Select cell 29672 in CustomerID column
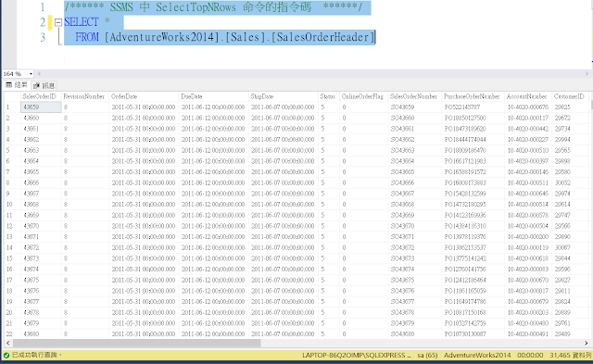The width and height of the screenshot is (593, 364). click(x=571, y=118)
